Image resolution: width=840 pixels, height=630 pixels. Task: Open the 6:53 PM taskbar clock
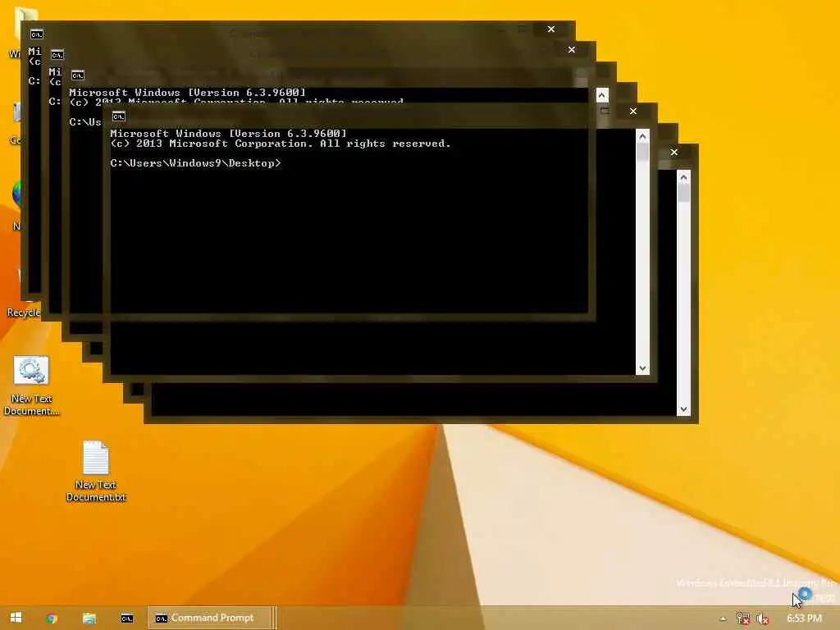coord(804,619)
